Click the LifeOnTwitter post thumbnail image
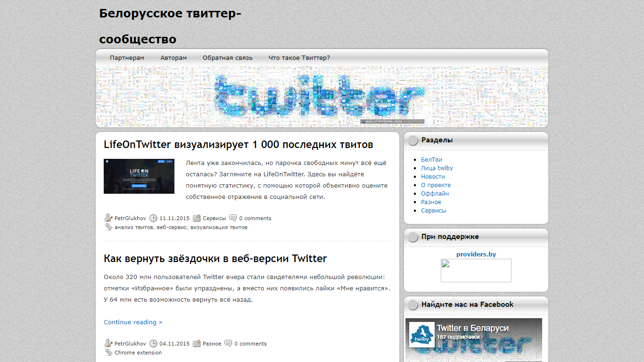The image size is (644, 362). 139,176
